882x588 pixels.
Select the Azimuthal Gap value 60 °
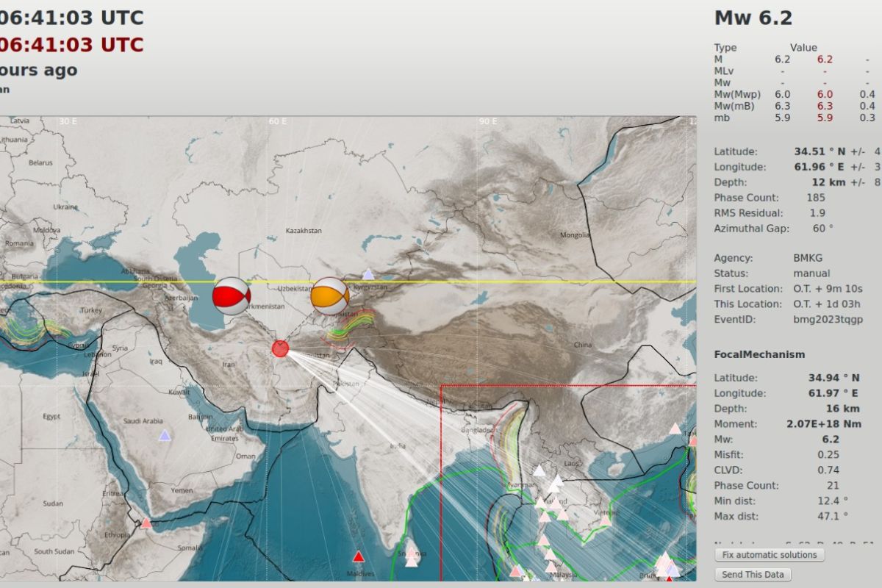(822, 229)
